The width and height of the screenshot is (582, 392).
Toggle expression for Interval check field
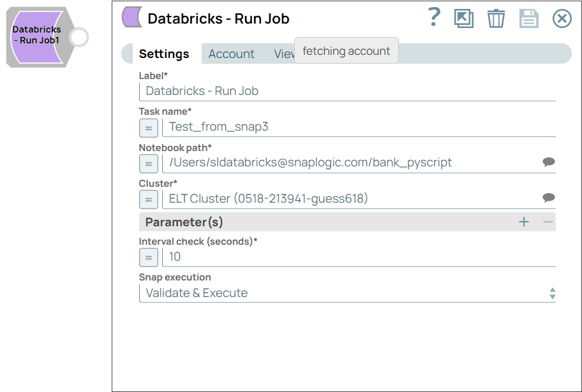tap(148, 258)
